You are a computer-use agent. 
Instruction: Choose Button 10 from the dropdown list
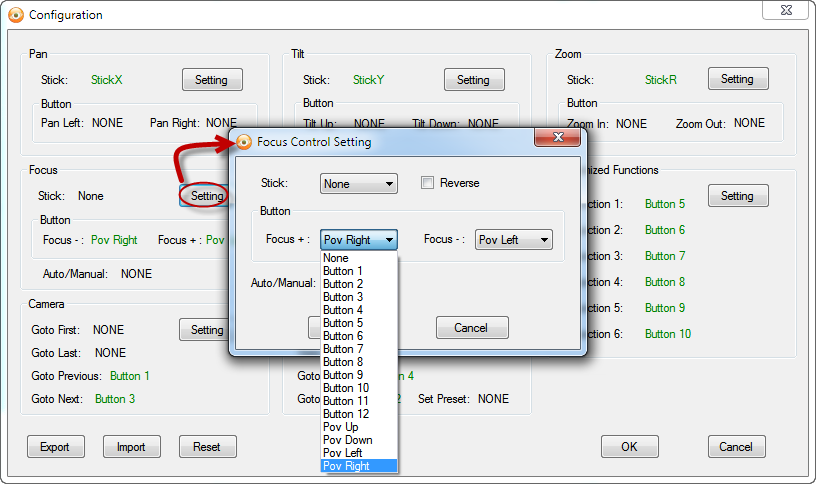pos(359,388)
